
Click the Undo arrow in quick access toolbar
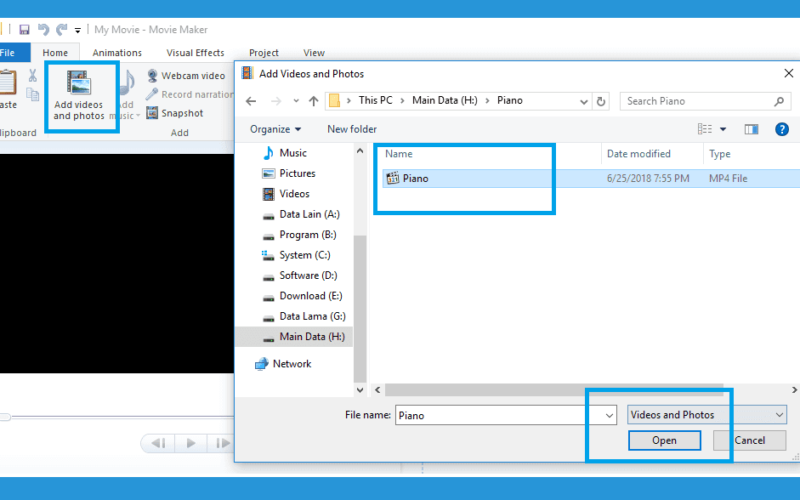[x=43, y=30]
